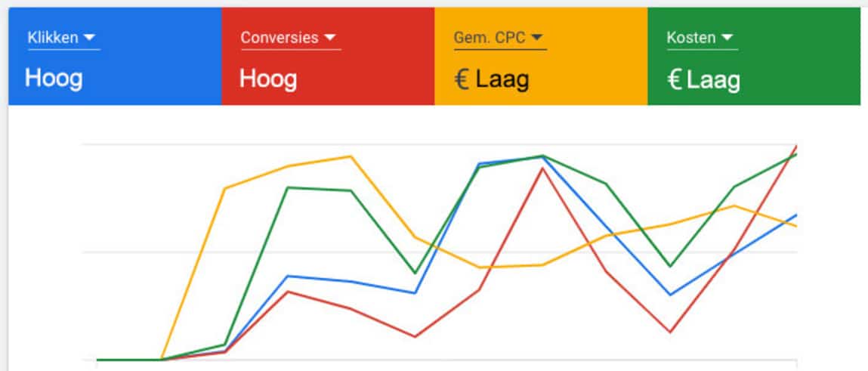The width and height of the screenshot is (868, 371).
Task: Select the yellow Gem. CPC scorecard tile
Action: 541,57
